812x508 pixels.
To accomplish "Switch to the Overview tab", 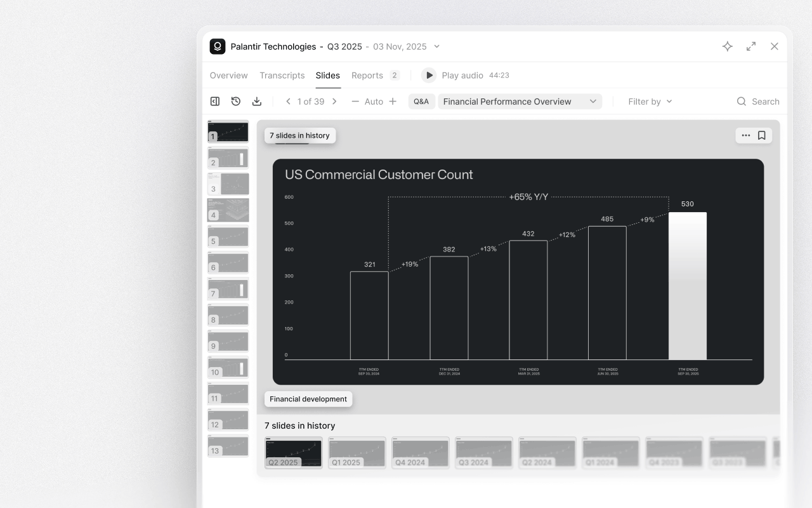I will point(229,76).
